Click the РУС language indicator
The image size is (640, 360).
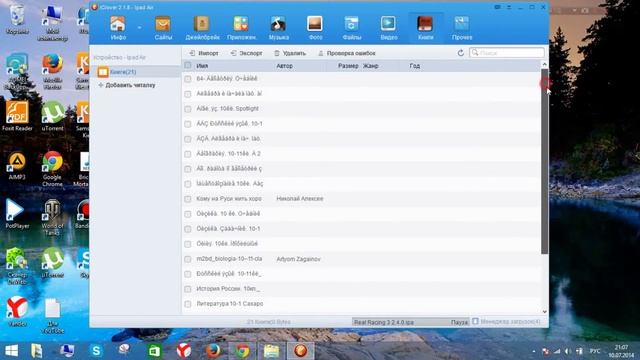pos(595,351)
